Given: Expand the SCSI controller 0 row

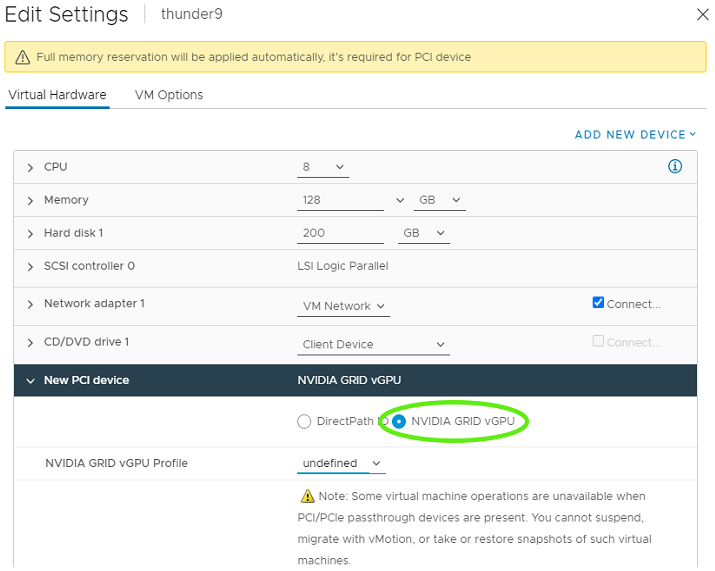Looking at the screenshot, I should 30,267.
